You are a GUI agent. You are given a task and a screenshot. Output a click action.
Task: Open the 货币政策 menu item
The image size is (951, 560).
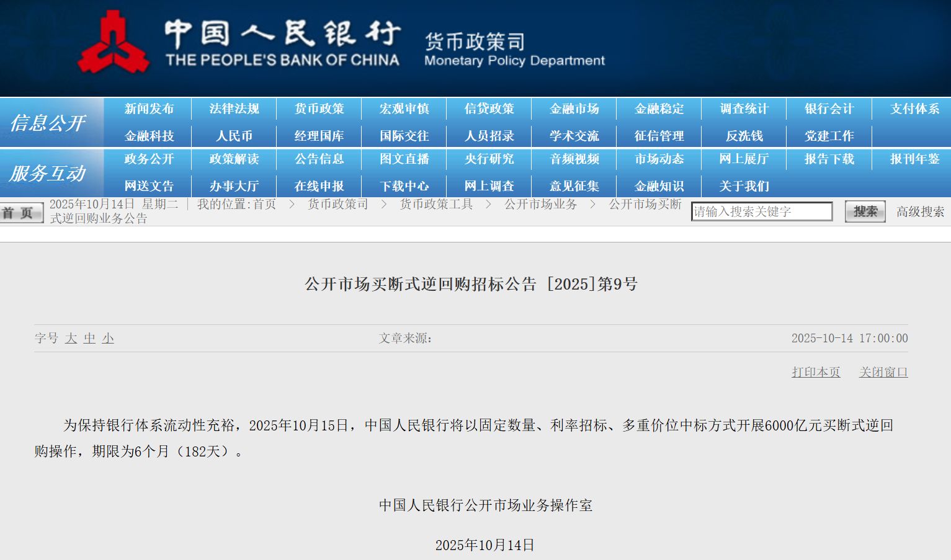click(319, 109)
